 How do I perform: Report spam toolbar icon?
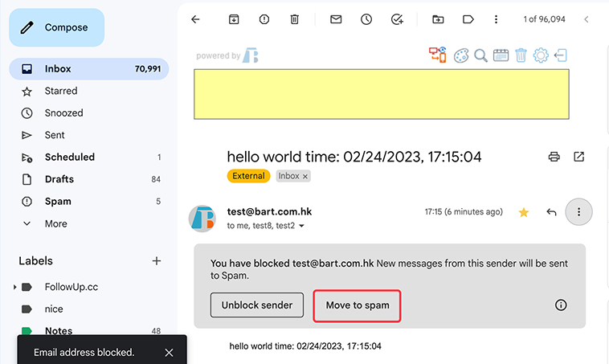264,19
